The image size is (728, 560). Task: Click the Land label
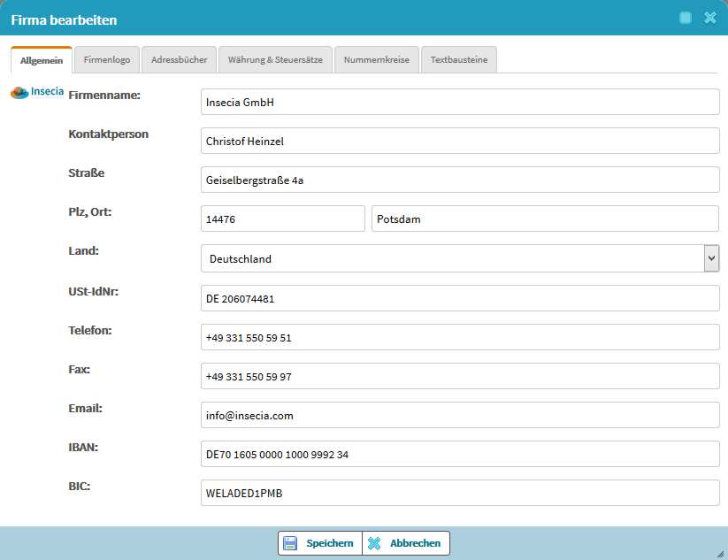tap(83, 251)
